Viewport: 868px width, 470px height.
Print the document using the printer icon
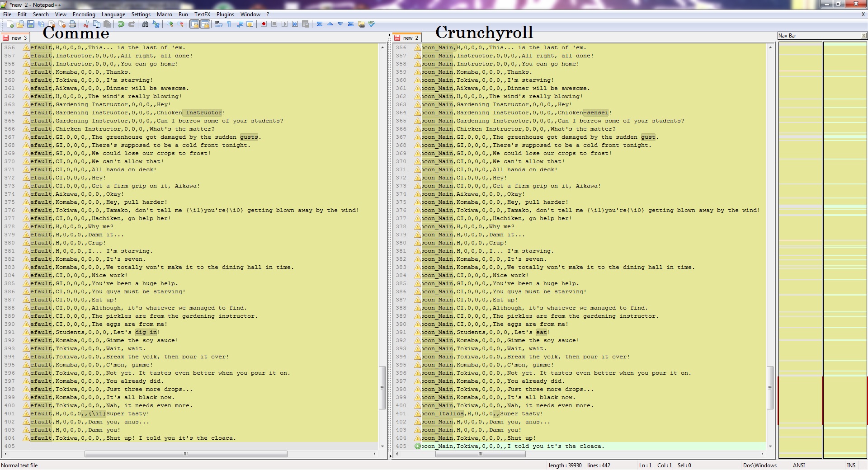pos(72,24)
